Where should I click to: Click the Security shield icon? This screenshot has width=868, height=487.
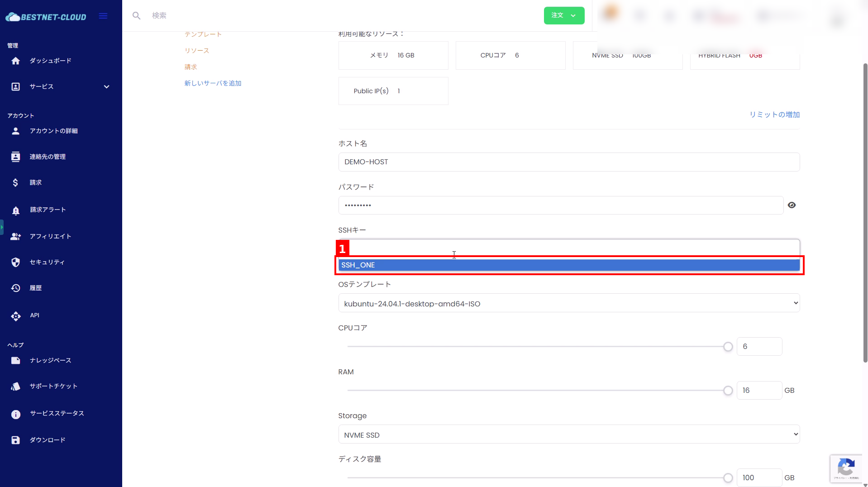[16, 263]
